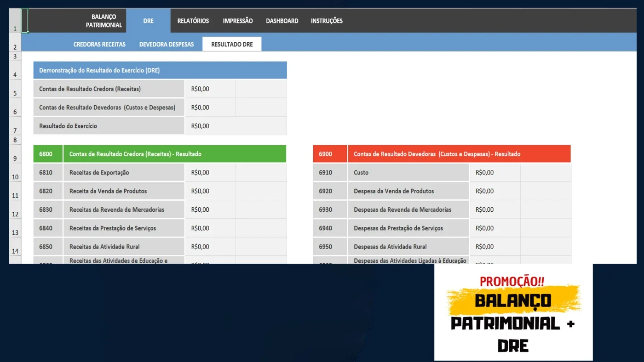Click the green 6800 header cell
The height and width of the screenshot is (362, 644).
(48, 154)
